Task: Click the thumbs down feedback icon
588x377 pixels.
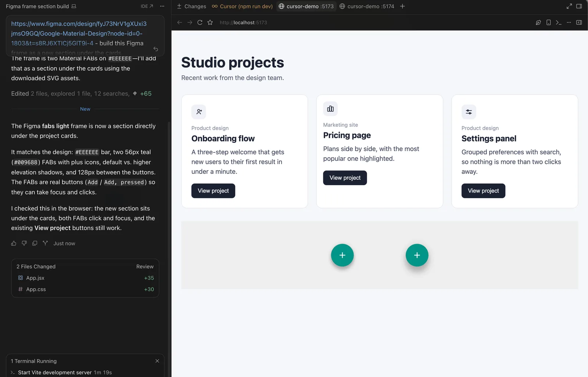Action: tap(24, 243)
